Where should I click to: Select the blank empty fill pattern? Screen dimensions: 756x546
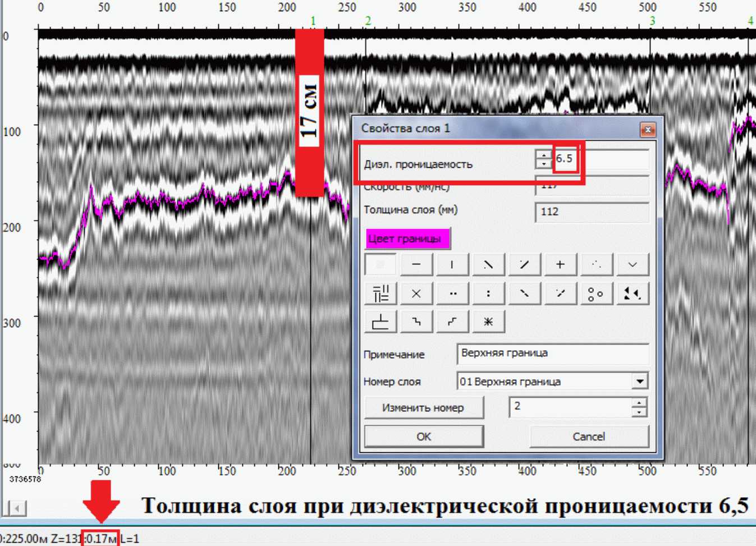click(x=381, y=264)
